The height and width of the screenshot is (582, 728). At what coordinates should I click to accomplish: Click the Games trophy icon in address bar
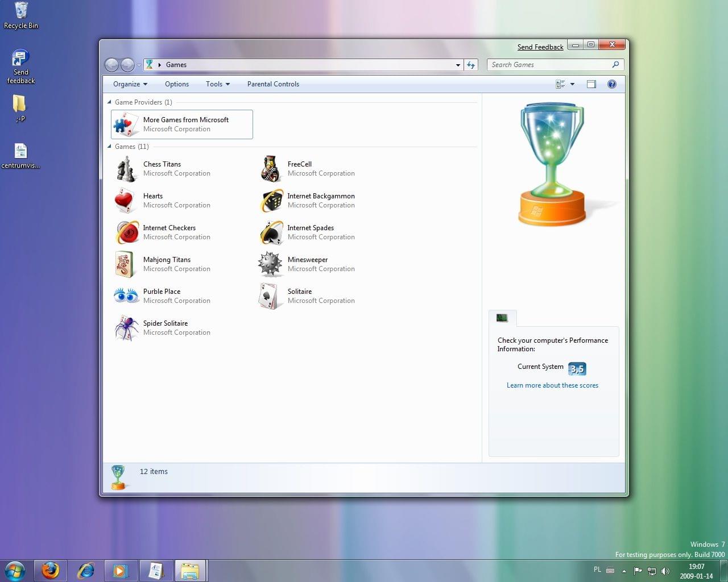point(150,65)
